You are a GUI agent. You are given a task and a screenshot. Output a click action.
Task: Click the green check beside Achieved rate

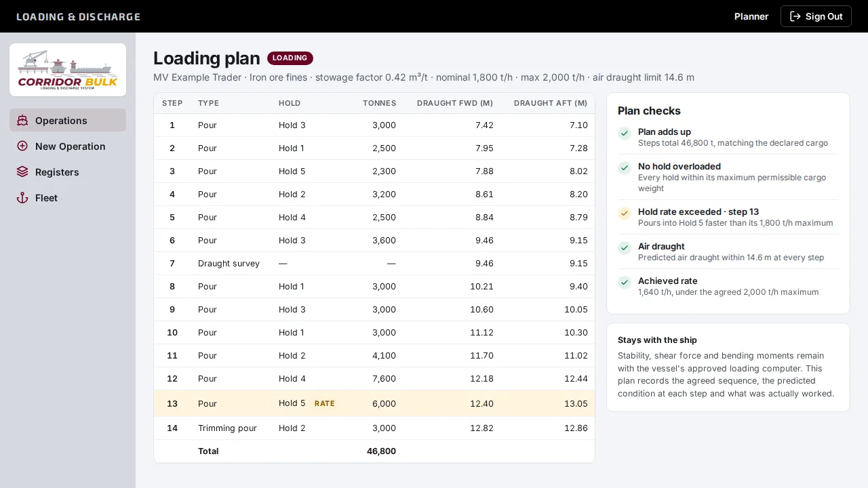pyautogui.click(x=625, y=283)
